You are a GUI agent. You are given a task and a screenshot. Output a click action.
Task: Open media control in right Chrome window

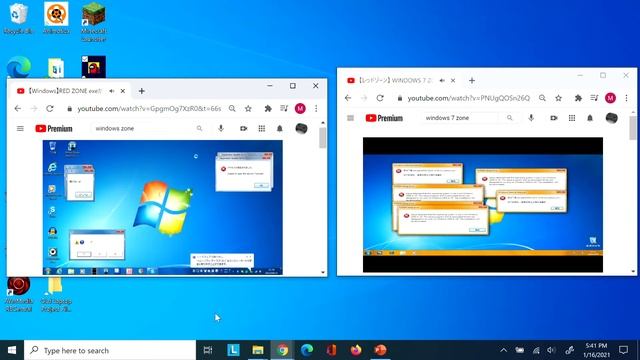click(x=594, y=98)
